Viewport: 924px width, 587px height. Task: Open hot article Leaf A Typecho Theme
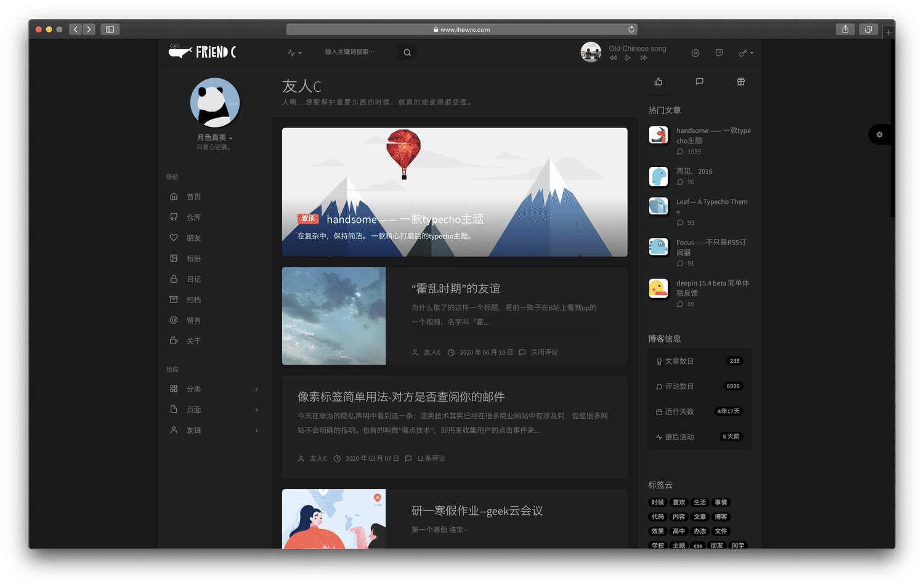712,206
